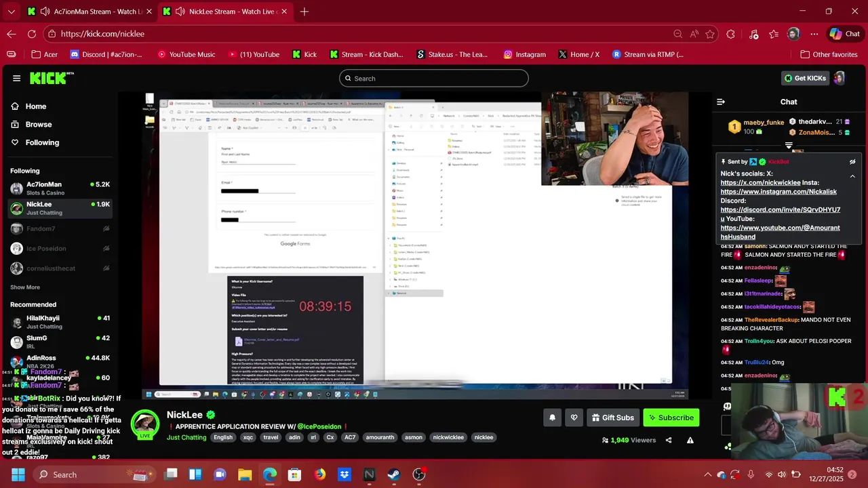Click the nickwicklee stream tag

[448, 437]
